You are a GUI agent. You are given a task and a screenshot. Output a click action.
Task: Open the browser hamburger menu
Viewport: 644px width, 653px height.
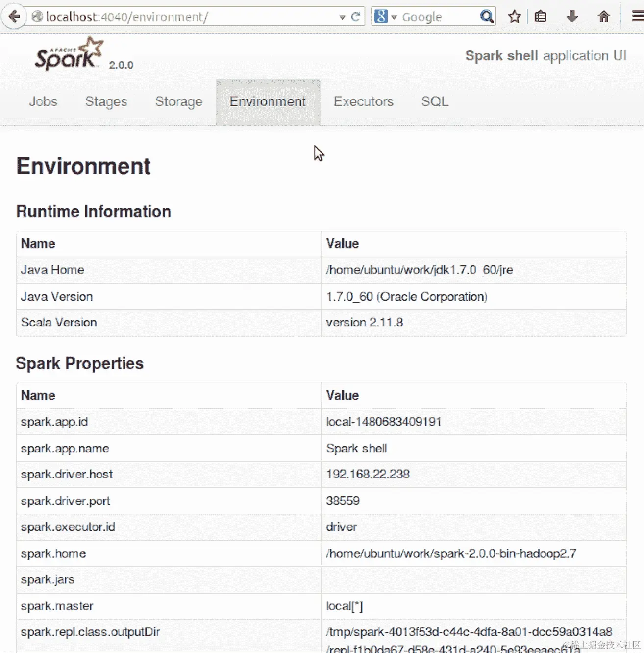(x=637, y=17)
